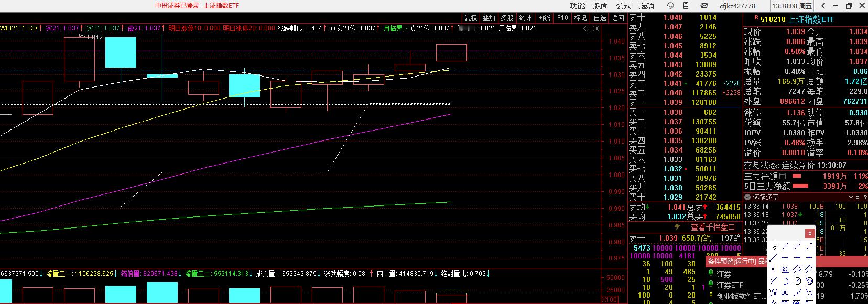The image size is (868, 304).
Task: Click the 多股 toolbar button
Action: (507, 18)
